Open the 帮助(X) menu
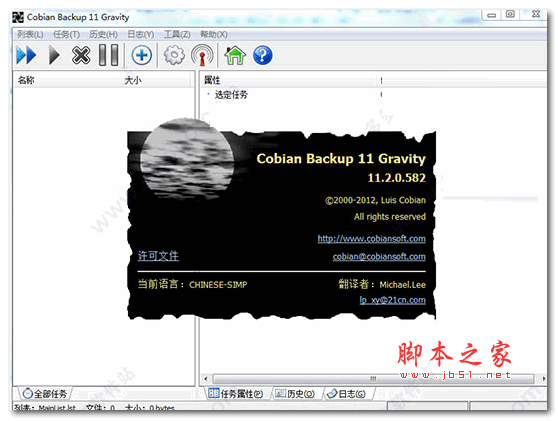The width and height of the screenshot is (558, 421). [214, 35]
